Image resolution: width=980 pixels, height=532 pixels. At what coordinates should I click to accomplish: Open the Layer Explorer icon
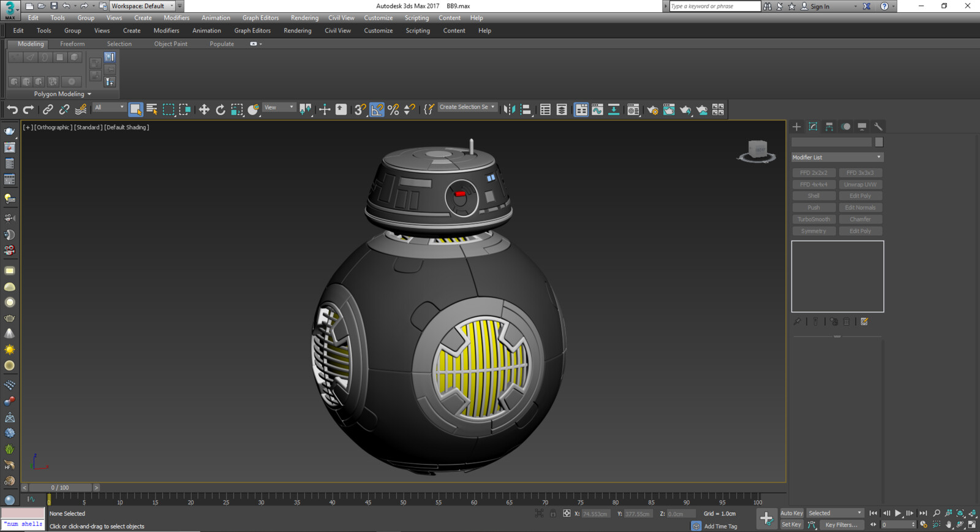[x=562, y=110]
